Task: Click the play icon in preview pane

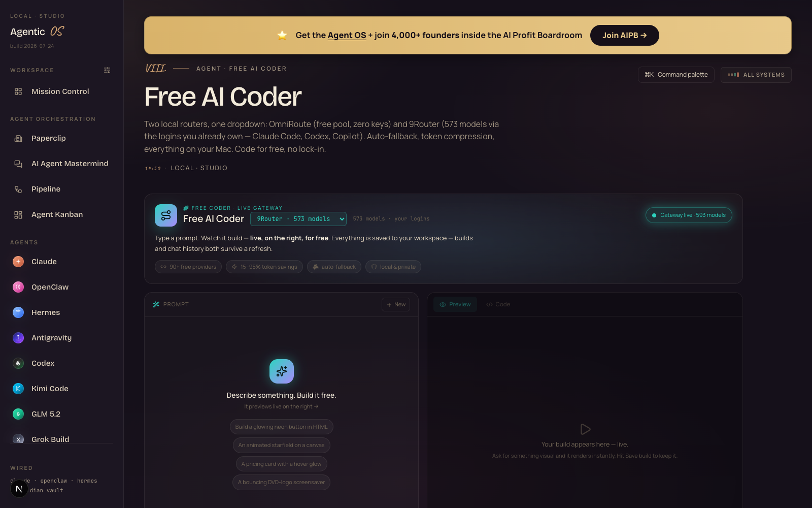Action: (x=585, y=429)
